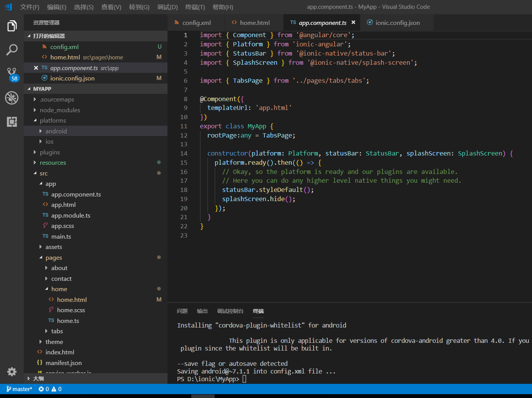Click the terminal prompt input line

245,379
